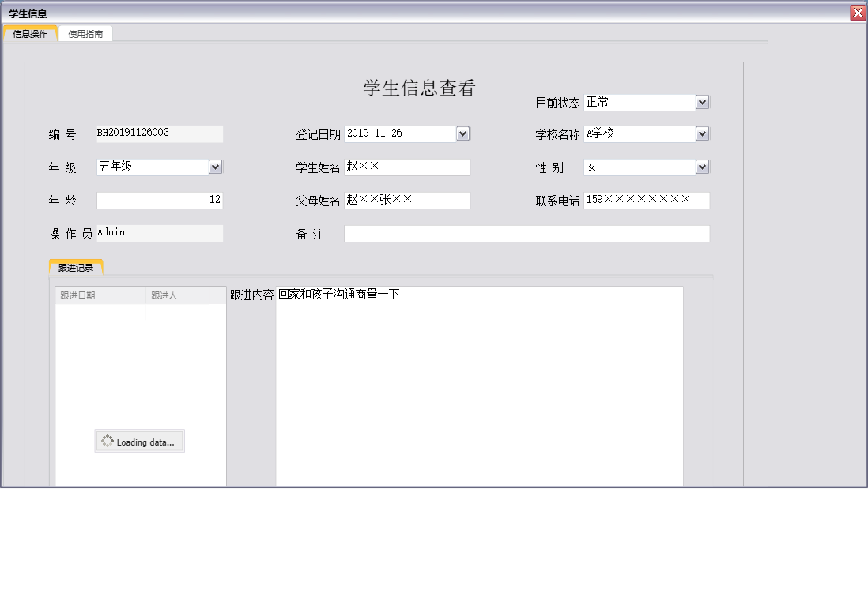Click the 跟进日期 column header
Image resolution: width=868 pixels, height=594 pixels.
point(77,293)
